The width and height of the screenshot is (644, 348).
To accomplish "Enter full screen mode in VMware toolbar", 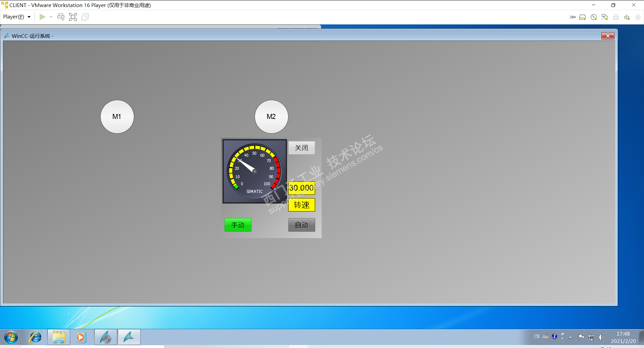I will coord(73,17).
